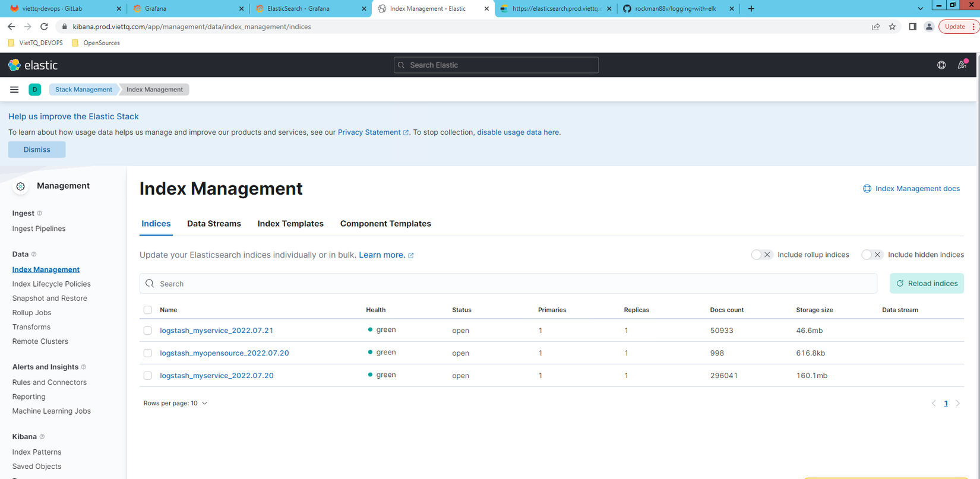Click the Data info help icon

pyautogui.click(x=34, y=254)
